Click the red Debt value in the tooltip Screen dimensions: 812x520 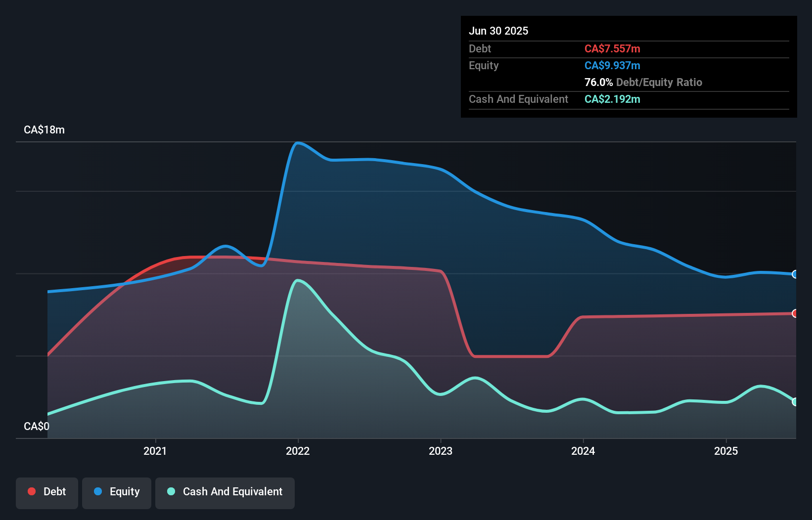point(612,48)
